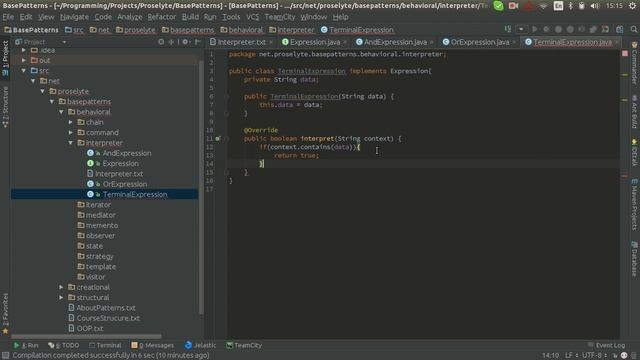The width and height of the screenshot is (640, 360).
Task: Open the VCS menu
Action: pos(252,17)
